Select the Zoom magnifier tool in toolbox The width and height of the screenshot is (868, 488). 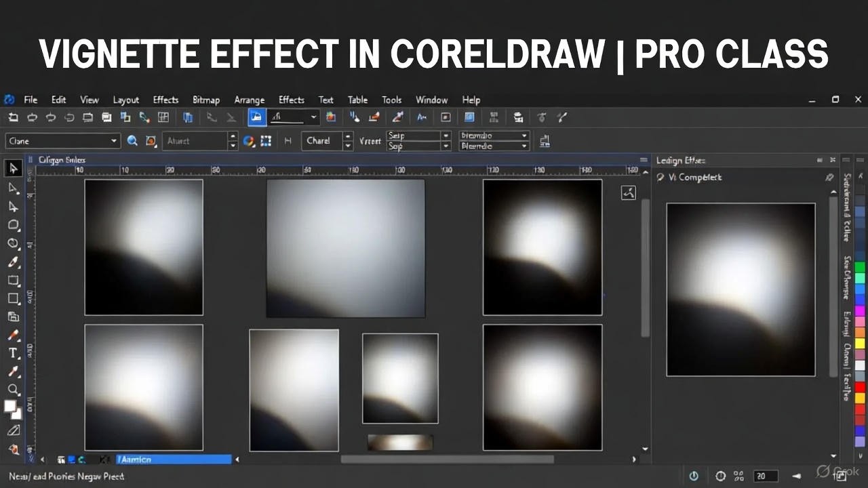[x=13, y=390]
